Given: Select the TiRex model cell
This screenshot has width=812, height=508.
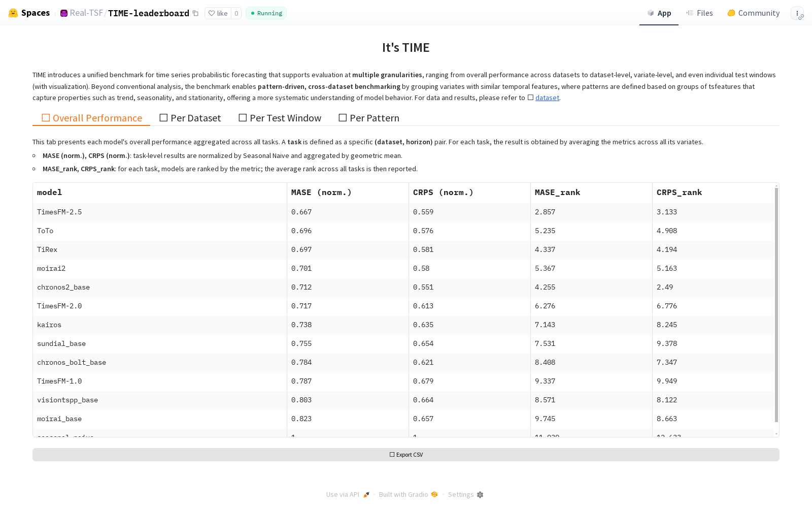Looking at the screenshot, I should (x=160, y=250).
